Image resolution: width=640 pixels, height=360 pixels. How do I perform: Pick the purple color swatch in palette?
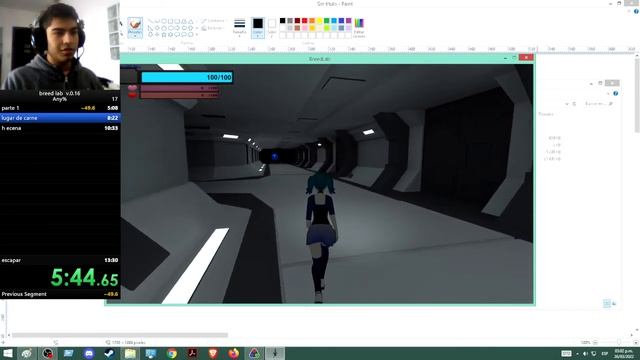click(x=349, y=21)
